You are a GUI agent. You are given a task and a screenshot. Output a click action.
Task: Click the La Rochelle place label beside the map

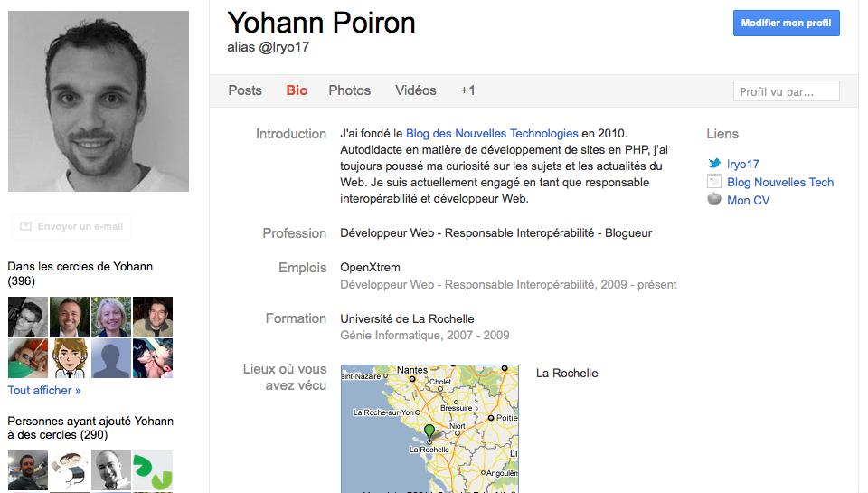(x=567, y=374)
